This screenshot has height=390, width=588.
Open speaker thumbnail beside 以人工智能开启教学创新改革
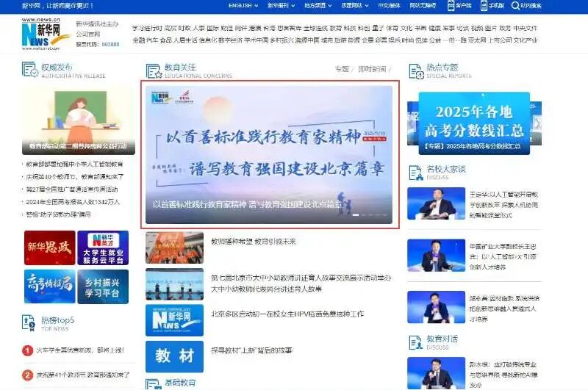[436, 203]
